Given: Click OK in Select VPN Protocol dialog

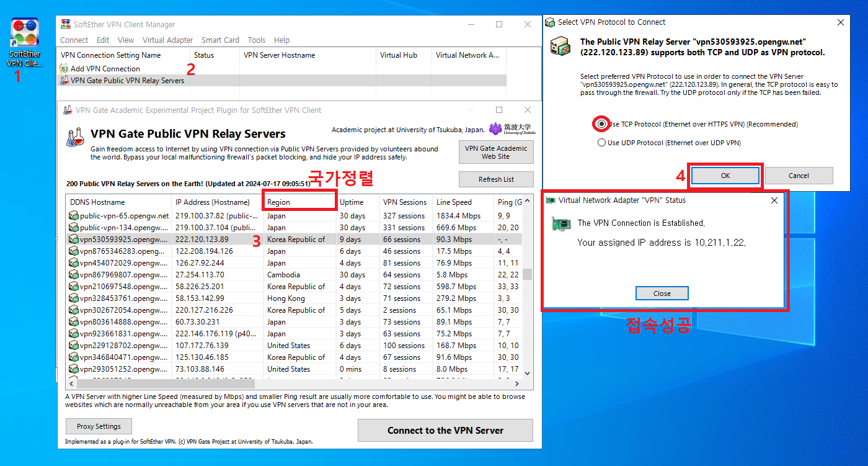Looking at the screenshot, I should click(x=725, y=176).
